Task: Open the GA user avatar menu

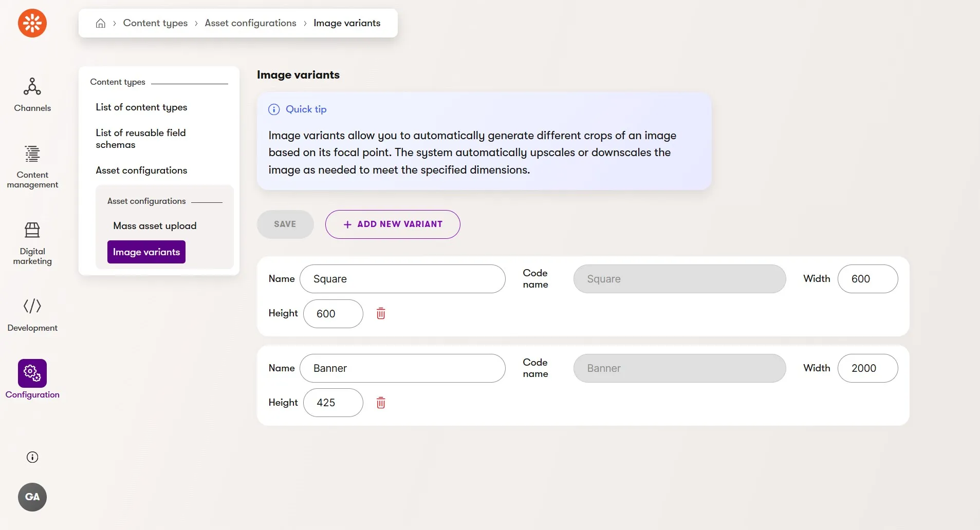Action: 32,497
